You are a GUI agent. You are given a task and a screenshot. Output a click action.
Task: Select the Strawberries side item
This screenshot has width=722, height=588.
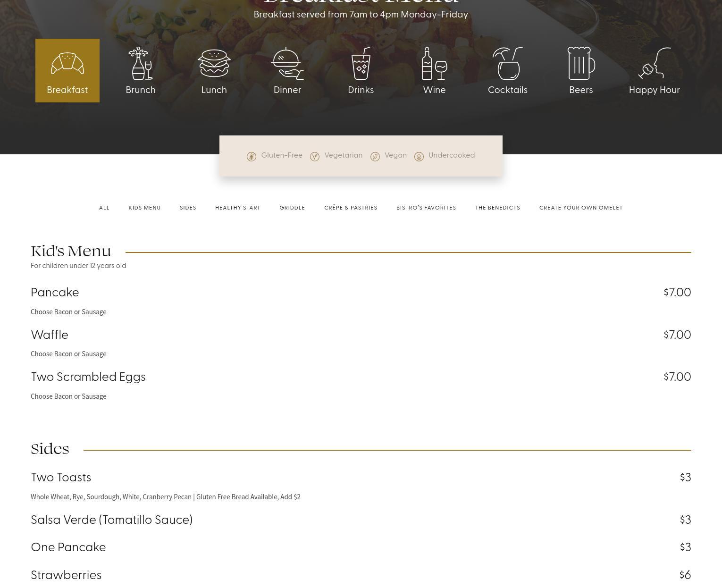click(66, 575)
